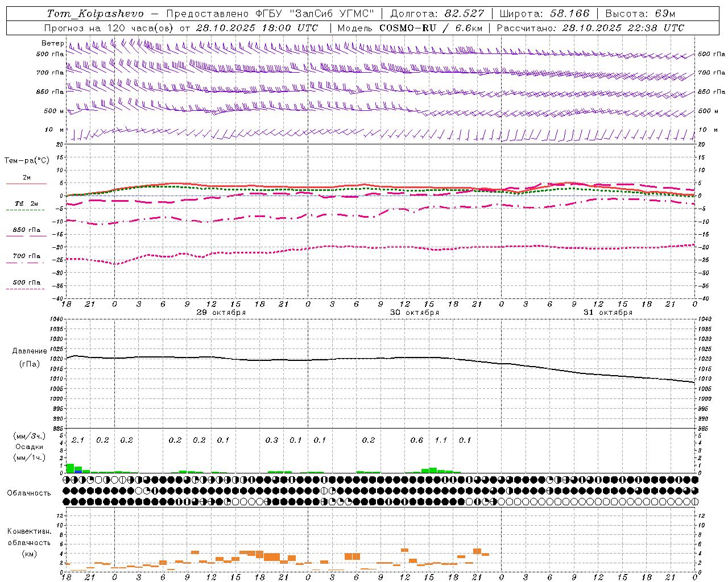
Task: Click the "Тем-ра(°C)" temperature panel label
Action: 27,161
